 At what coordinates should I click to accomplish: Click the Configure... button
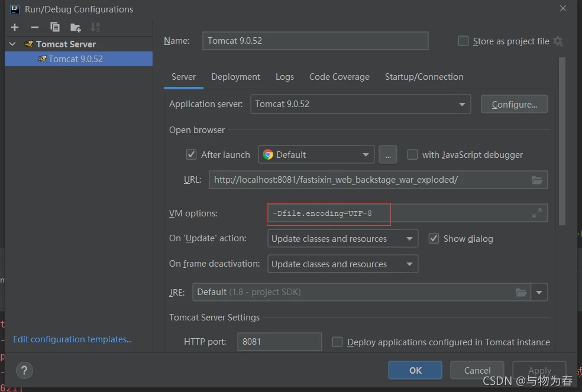pos(514,104)
